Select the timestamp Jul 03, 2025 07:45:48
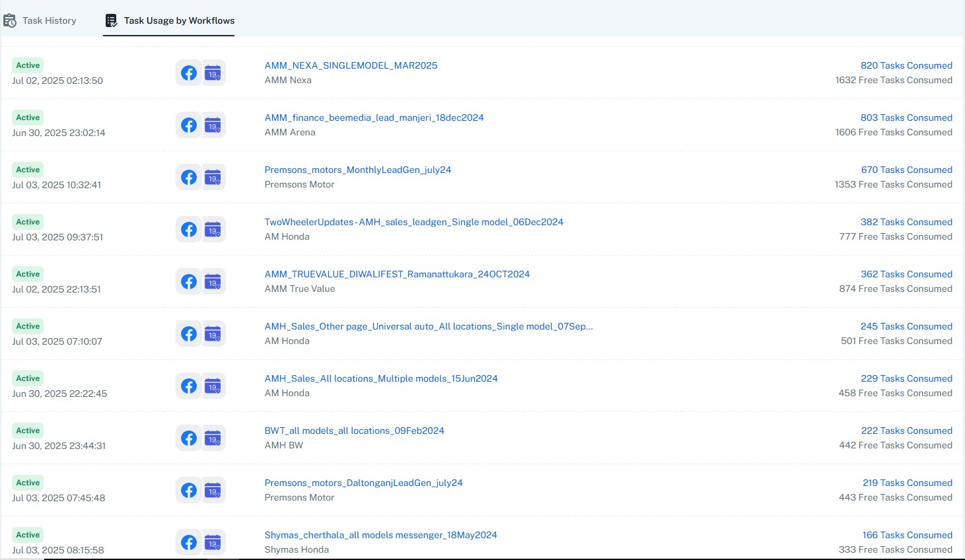Image resolution: width=965 pixels, height=560 pixels. [x=59, y=498]
